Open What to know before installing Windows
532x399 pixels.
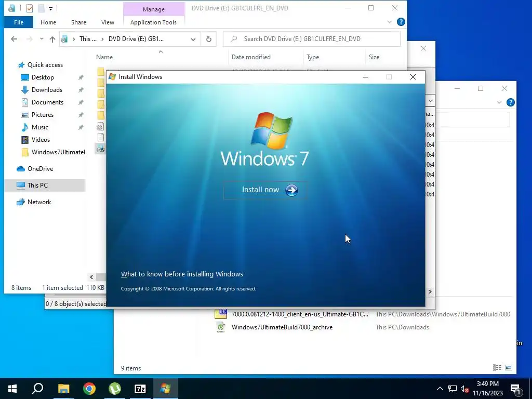tap(182, 274)
